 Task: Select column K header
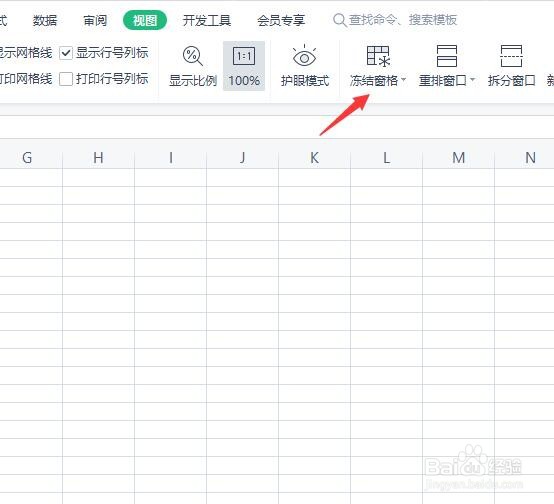coord(314,158)
